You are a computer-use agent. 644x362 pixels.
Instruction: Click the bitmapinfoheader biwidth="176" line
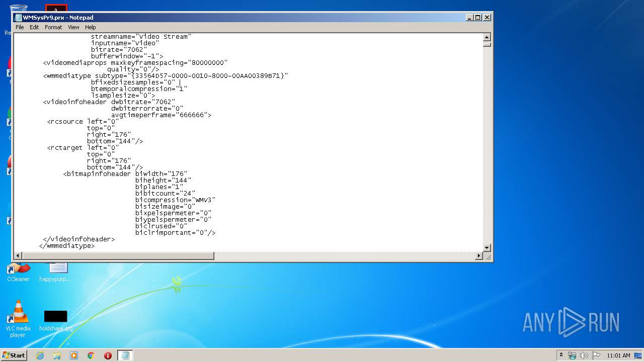(x=125, y=174)
